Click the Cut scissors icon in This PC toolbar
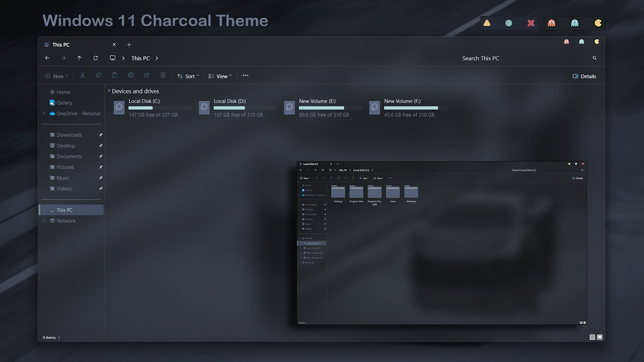Viewport: 644px width, 362px height. point(83,75)
